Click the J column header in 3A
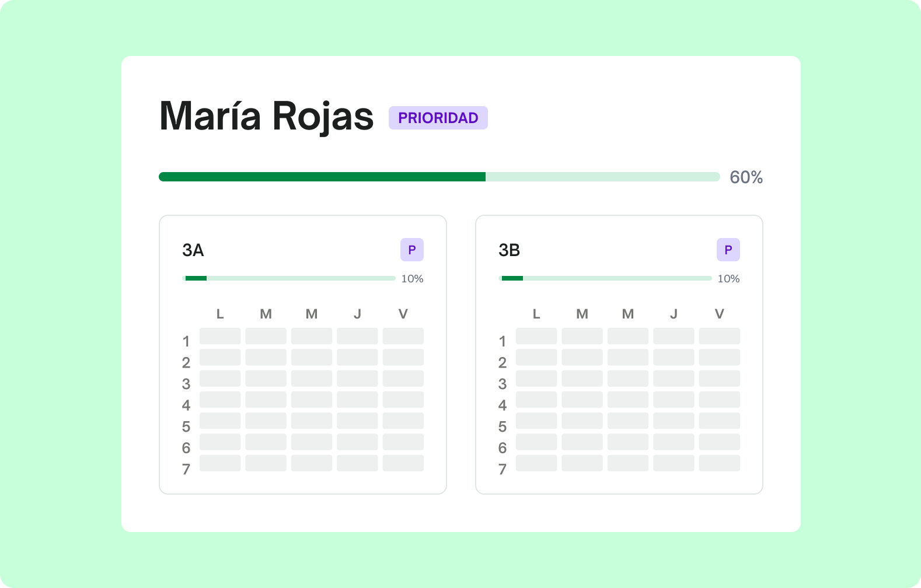 (357, 314)
